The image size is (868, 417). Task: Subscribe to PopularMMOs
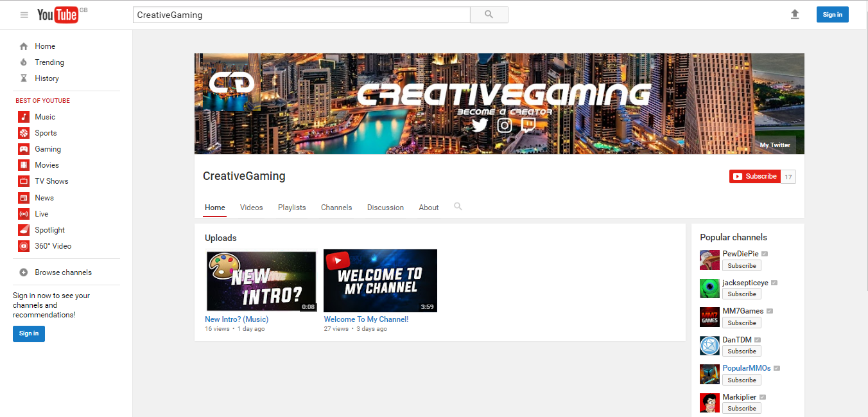742,380
